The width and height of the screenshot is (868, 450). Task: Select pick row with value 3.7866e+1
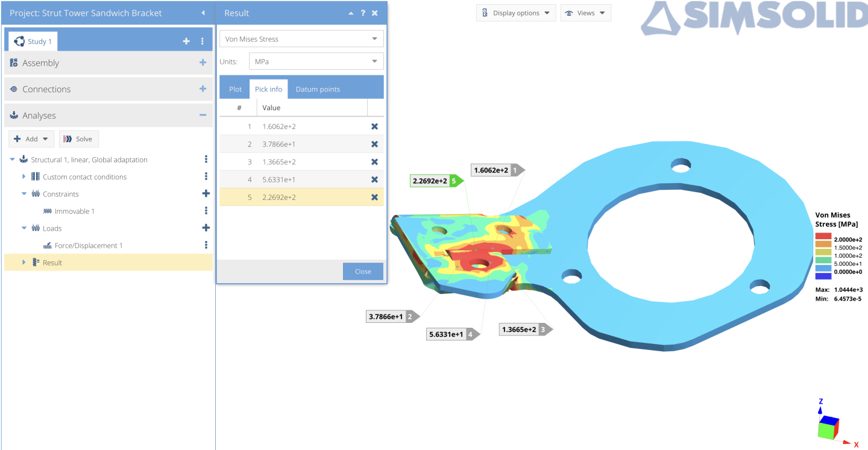point(301,144)
